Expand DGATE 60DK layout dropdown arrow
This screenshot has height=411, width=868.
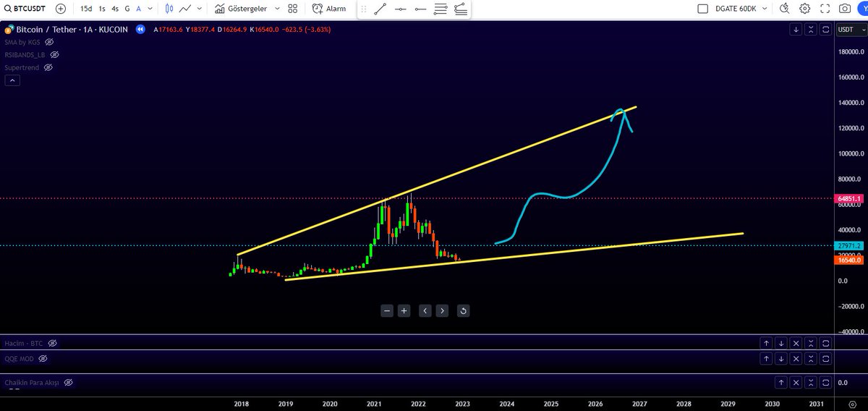[764, 9]
